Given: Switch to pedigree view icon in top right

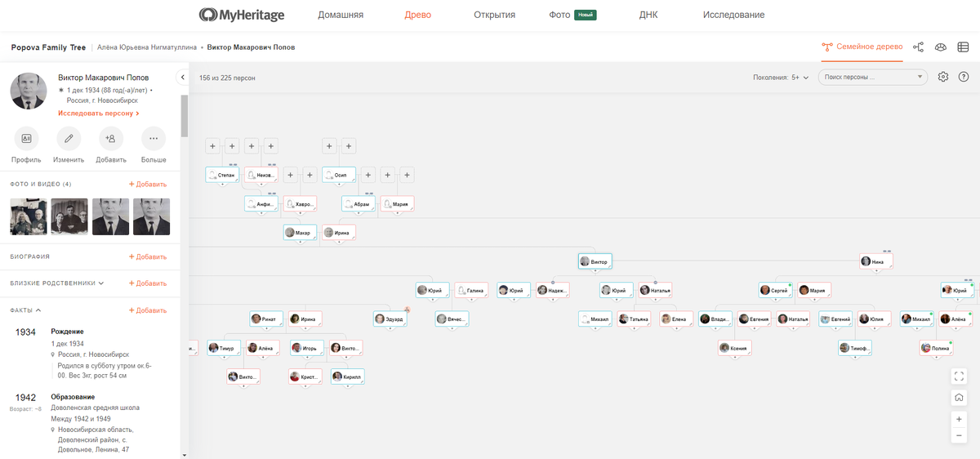Looking at the screenshot, I should coord(919,47).
